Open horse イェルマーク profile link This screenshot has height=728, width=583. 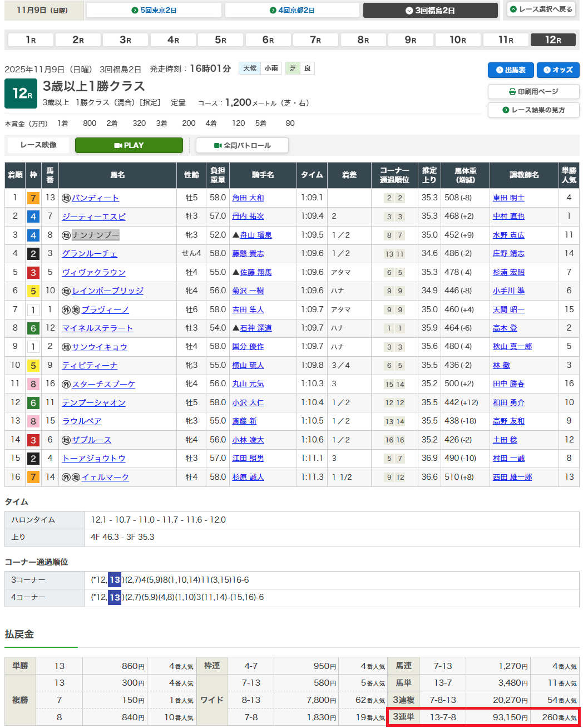click(105, 477)
